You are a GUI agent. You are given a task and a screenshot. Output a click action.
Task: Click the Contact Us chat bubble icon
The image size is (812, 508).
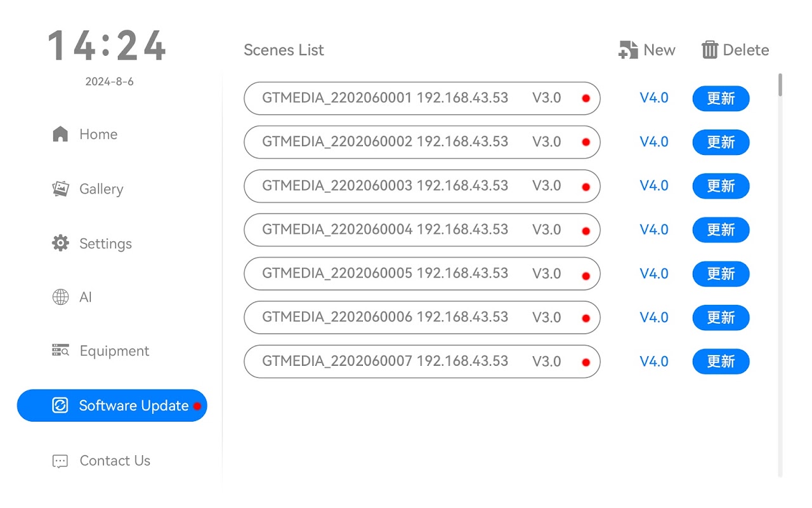coord(60,461)
